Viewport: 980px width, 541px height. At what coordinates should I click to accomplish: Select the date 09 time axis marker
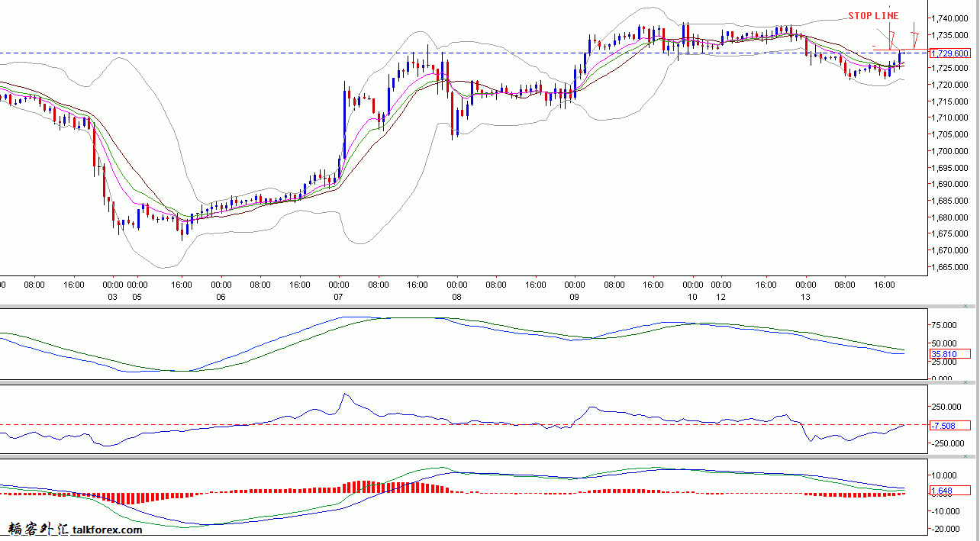(x=574, y=297)
